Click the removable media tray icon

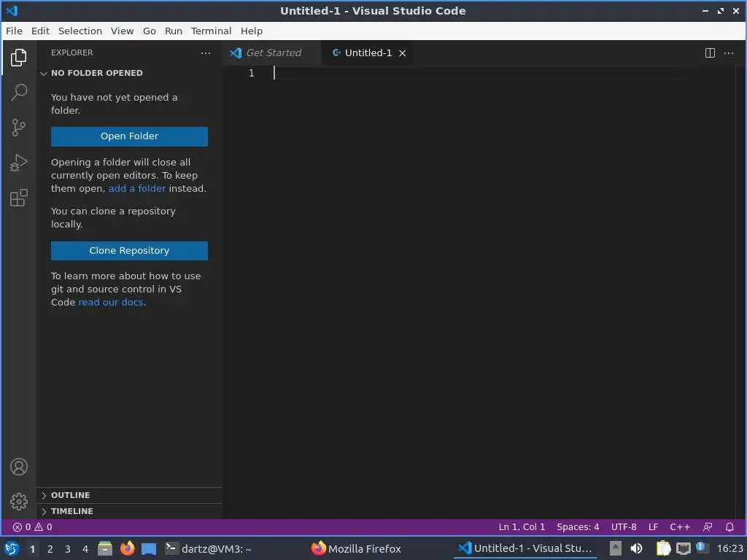point(616,548)
